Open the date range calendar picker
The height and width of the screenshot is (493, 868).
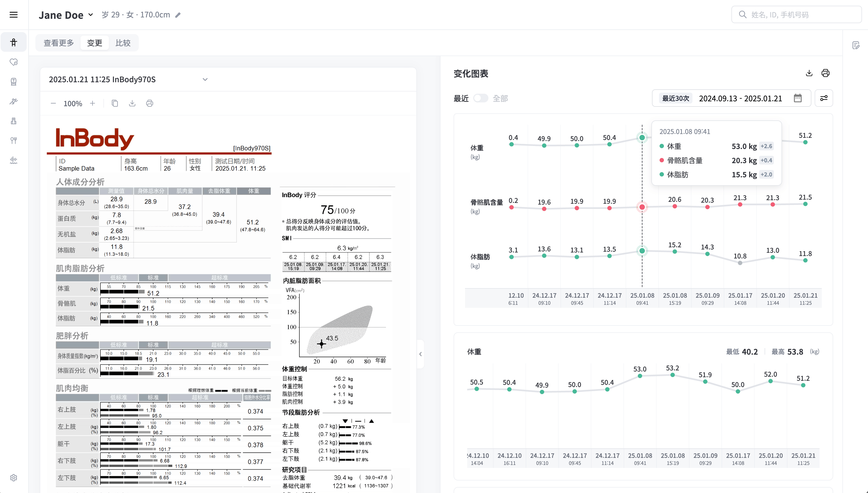[798, 98]
